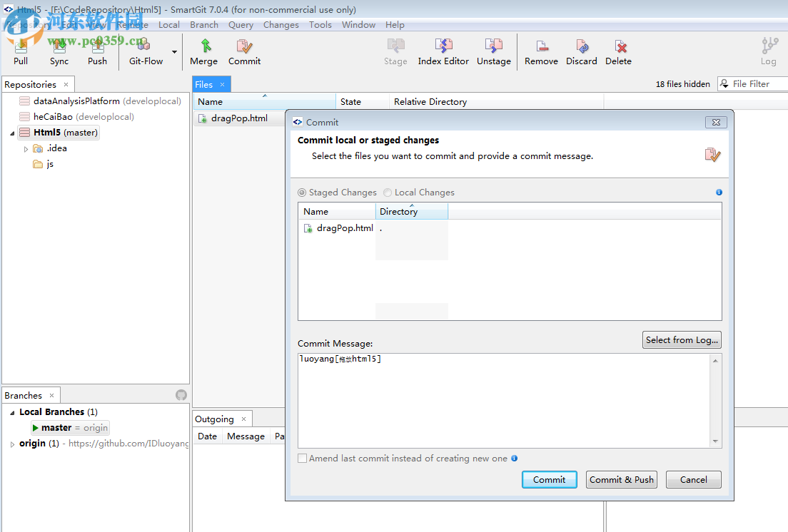The image size is (788, 532).
Task: Click the Name column header in Commit dialog
Action: pyautogui.click(x=337, y=211)
